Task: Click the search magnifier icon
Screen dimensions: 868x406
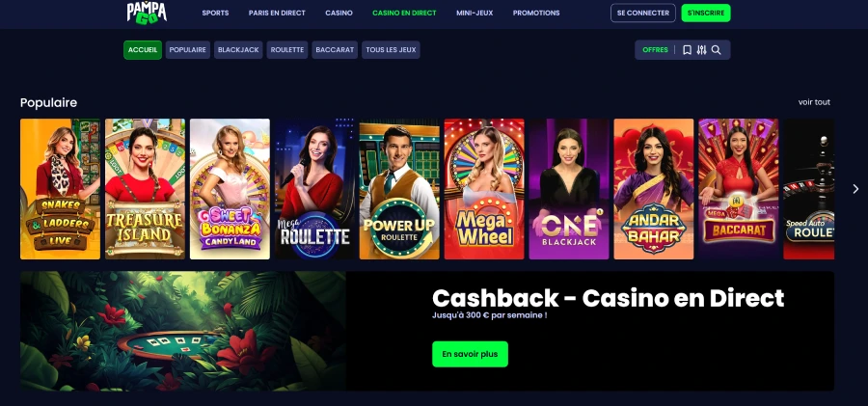Action: coord(716,50)
